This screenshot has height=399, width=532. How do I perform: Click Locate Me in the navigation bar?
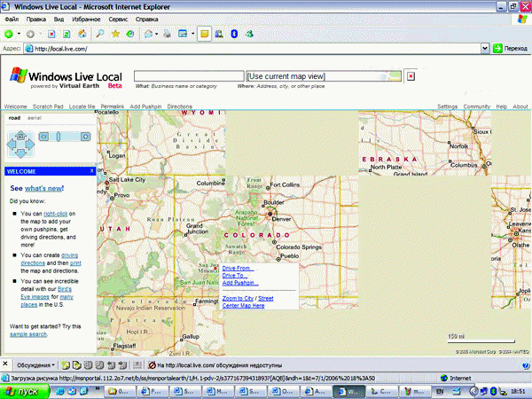(x=82, y=106)
